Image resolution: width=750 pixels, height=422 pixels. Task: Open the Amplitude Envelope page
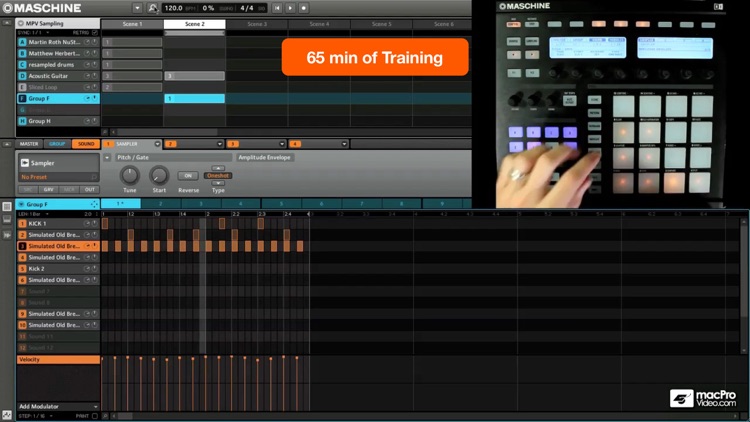click(x=264, y=157)
